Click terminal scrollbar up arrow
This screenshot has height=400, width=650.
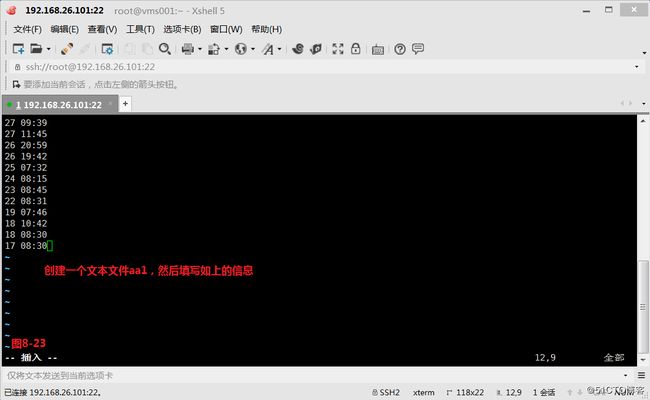pos(643,121)
